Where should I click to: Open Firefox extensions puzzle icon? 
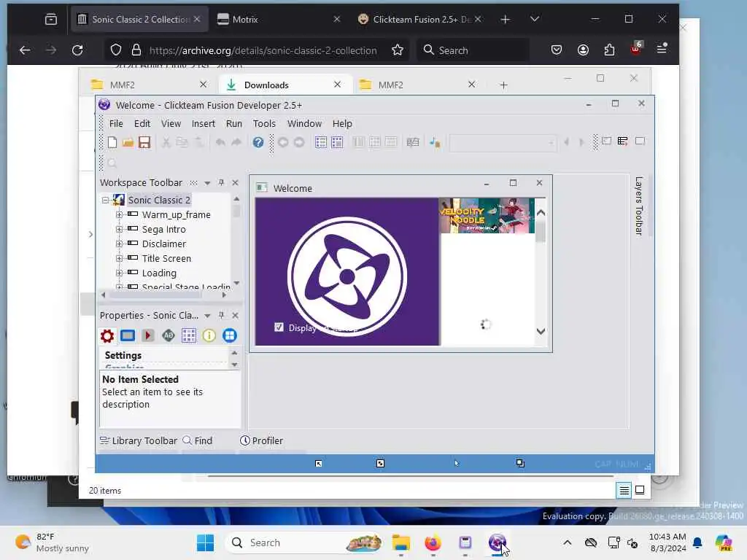609,50
